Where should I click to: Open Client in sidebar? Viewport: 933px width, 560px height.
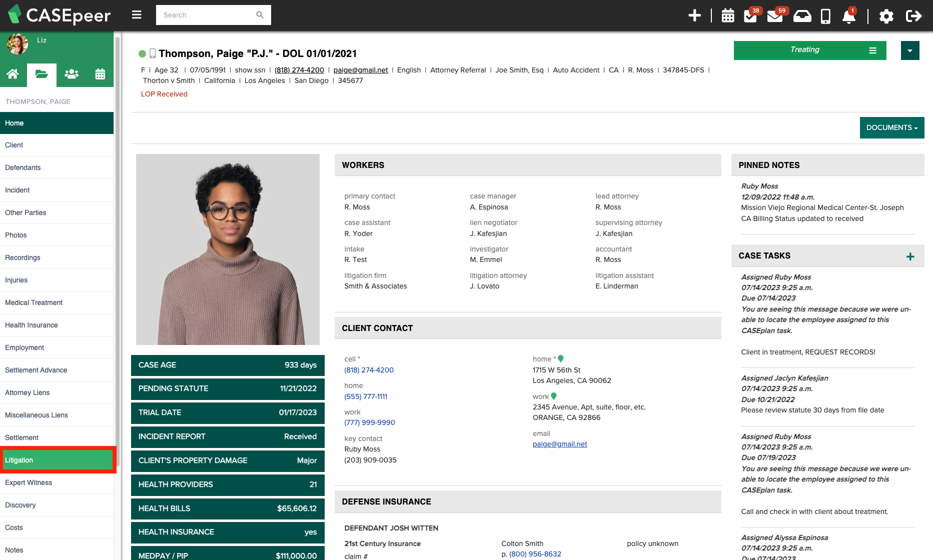click(x=57, y=145)
